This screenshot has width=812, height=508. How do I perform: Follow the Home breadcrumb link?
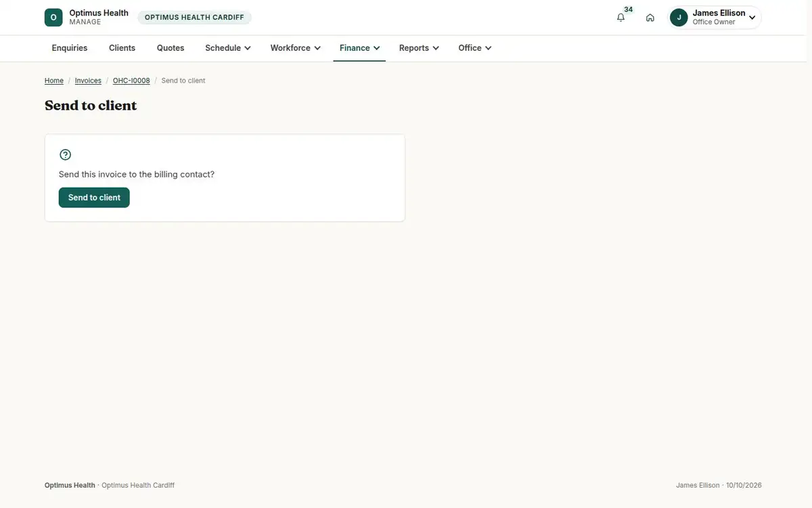54,81
